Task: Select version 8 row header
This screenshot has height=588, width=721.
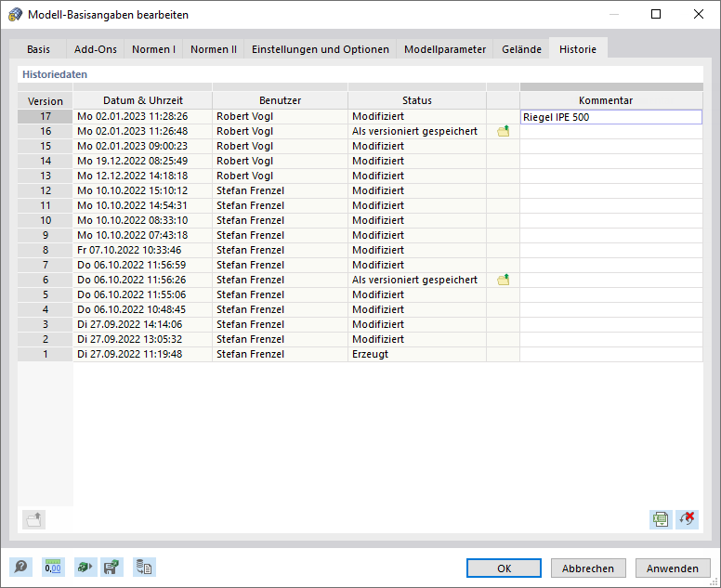Action: (45, 250)
